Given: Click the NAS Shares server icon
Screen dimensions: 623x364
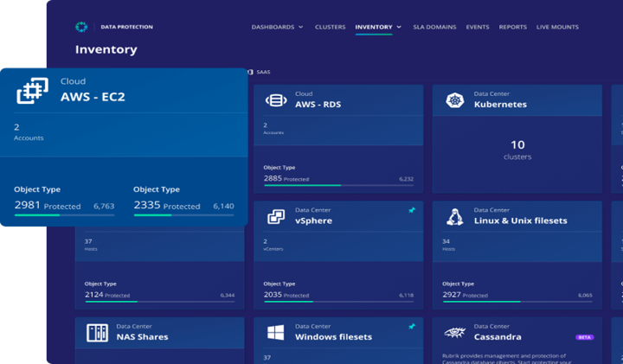Looking at the screenshot, I should click(97, 333).
